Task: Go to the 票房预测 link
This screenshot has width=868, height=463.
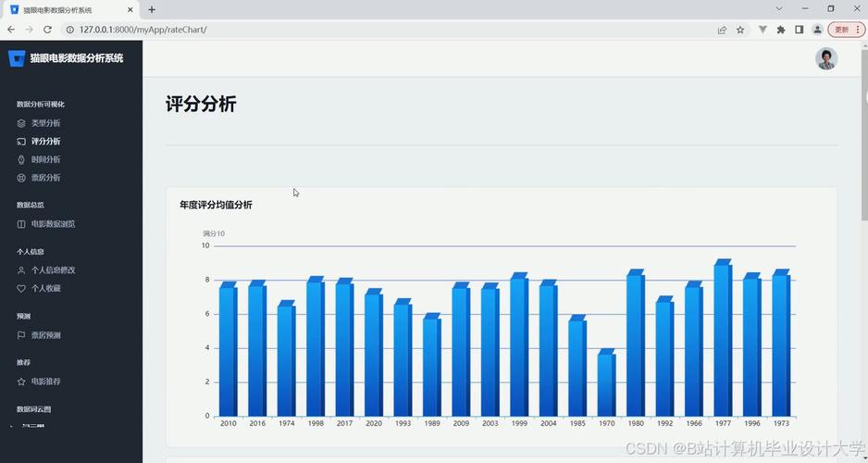Action: 46,335
